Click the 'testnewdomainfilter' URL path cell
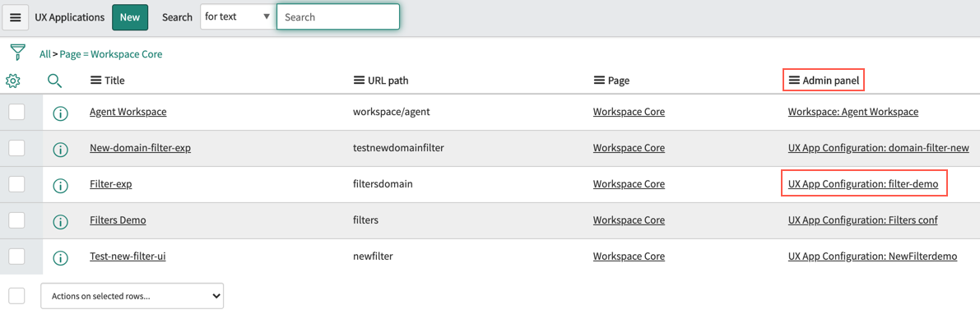This screenshot has width=980, height=319. point(399,148)
